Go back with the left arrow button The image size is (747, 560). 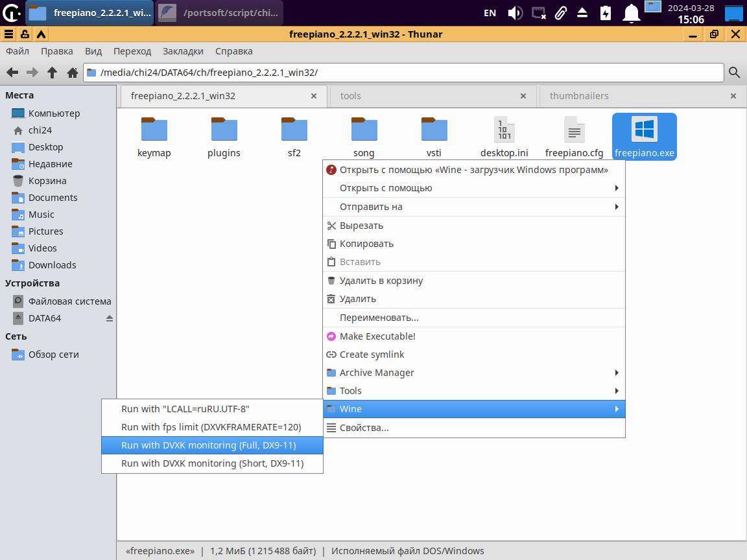12,73
